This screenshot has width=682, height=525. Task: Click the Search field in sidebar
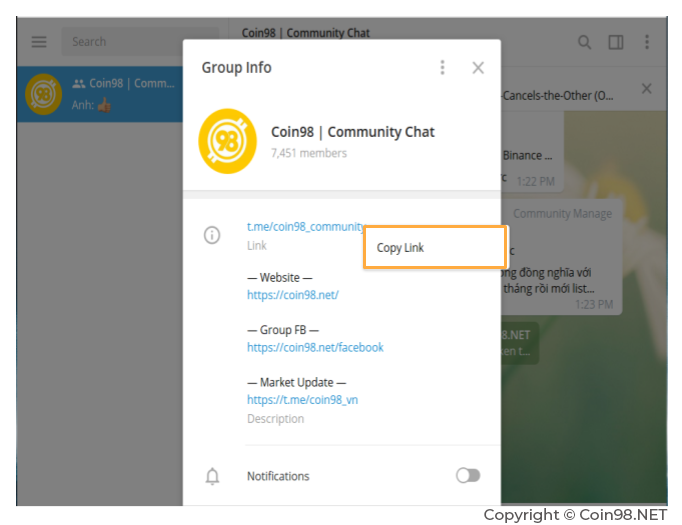140,42
